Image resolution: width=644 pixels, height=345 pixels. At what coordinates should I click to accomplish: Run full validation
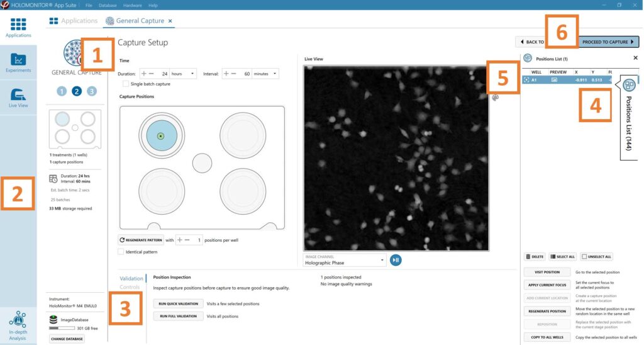(x=178, y=316)
